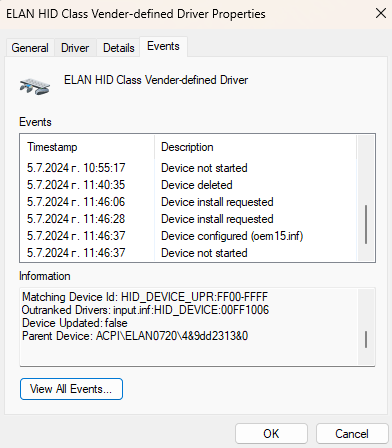Click the events list scrollbar thumb
This screenshot has width=392, height=448.
366,224
